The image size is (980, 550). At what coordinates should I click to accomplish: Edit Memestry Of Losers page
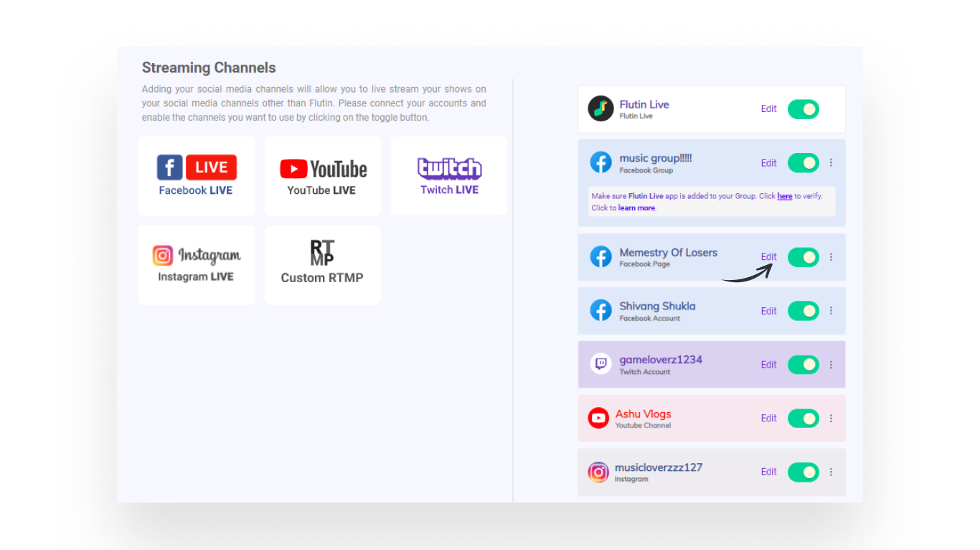click(x=769, y=257)
